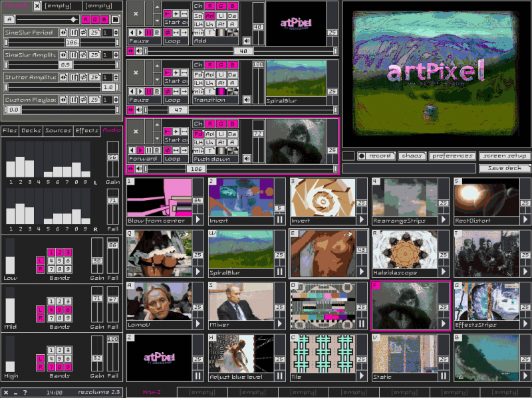Toggle audio icon beside Transition blend label
This screenshot has height=398, width=532.
(247, 100)
